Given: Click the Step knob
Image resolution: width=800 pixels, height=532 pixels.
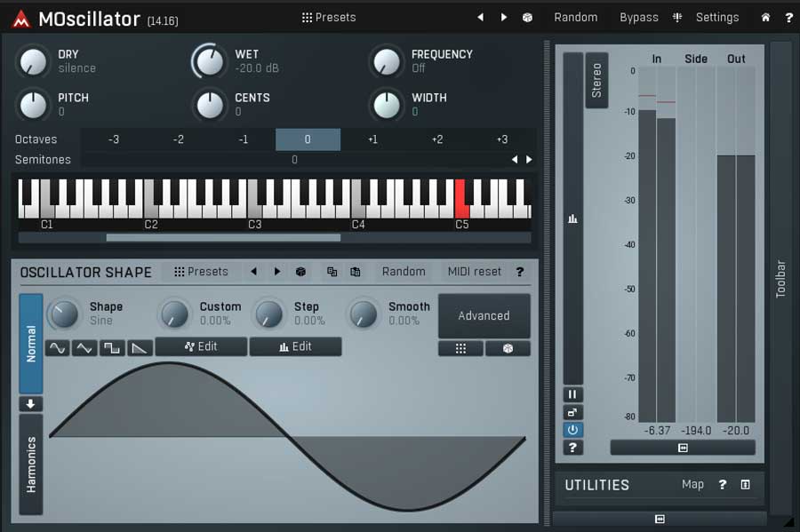Looking at the screenshot, I should (268, 313).
